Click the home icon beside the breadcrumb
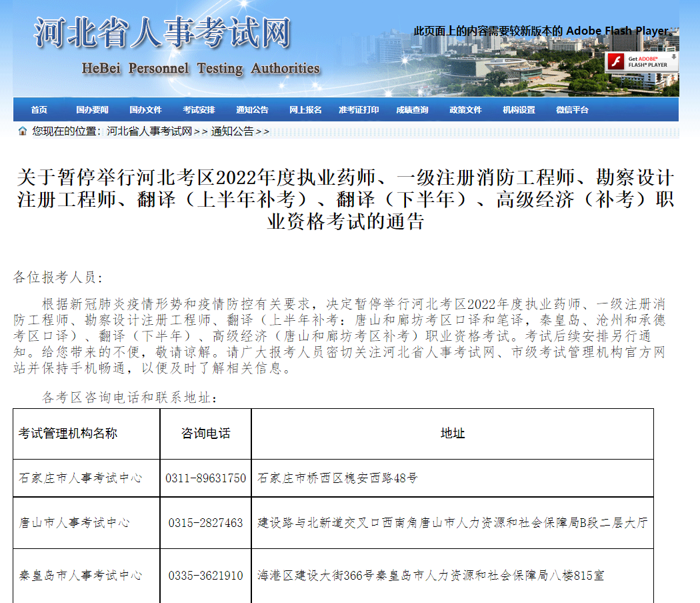 coord(23,131)
